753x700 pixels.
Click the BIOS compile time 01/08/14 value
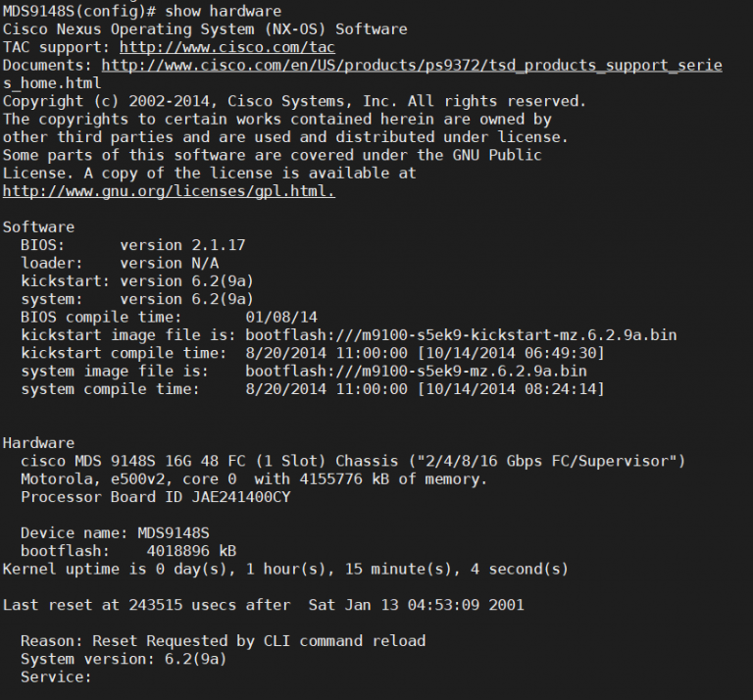(281, 317)
